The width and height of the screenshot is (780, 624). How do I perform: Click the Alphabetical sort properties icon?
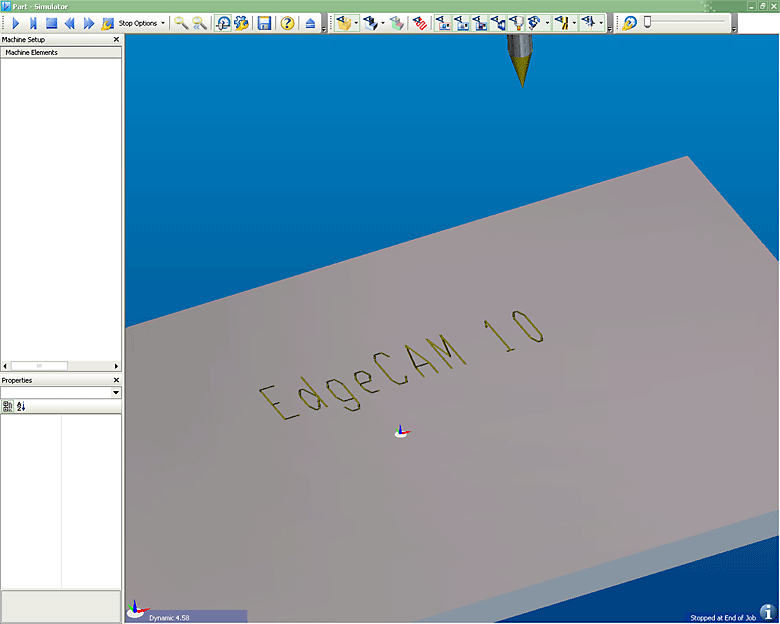pos(21,407)
